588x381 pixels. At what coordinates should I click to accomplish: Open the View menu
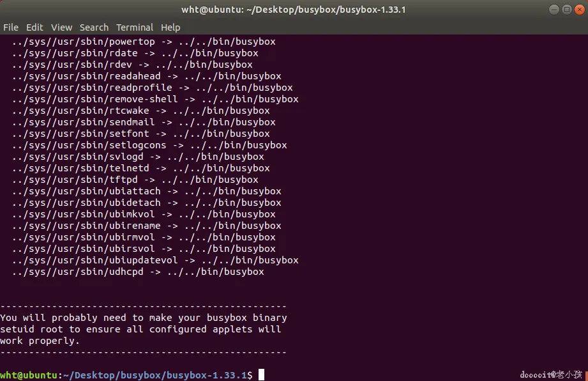tap(61, 27)
